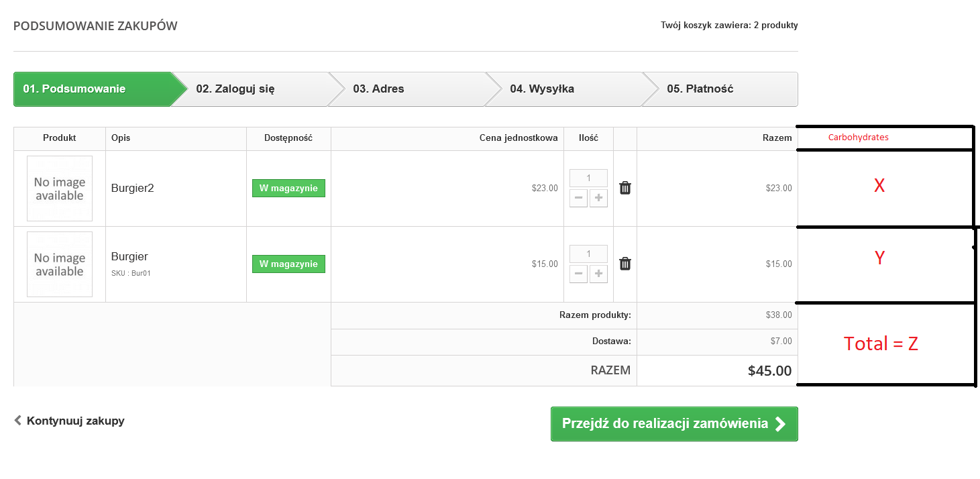
Task: Open the Burgier product thumbnail
Action: (x=60, y=264)
